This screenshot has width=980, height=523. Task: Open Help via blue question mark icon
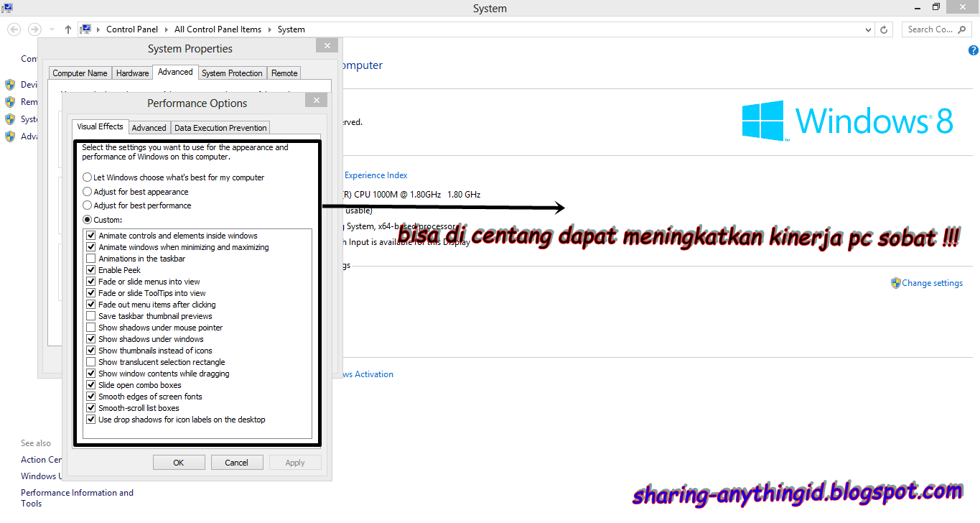click(x=974, y=50)
